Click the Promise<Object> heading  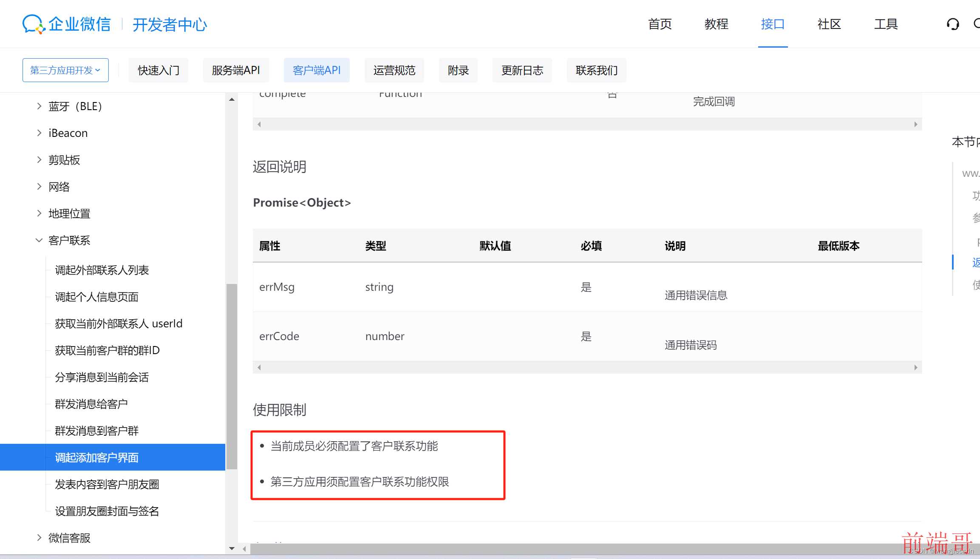tap(302, 203)
